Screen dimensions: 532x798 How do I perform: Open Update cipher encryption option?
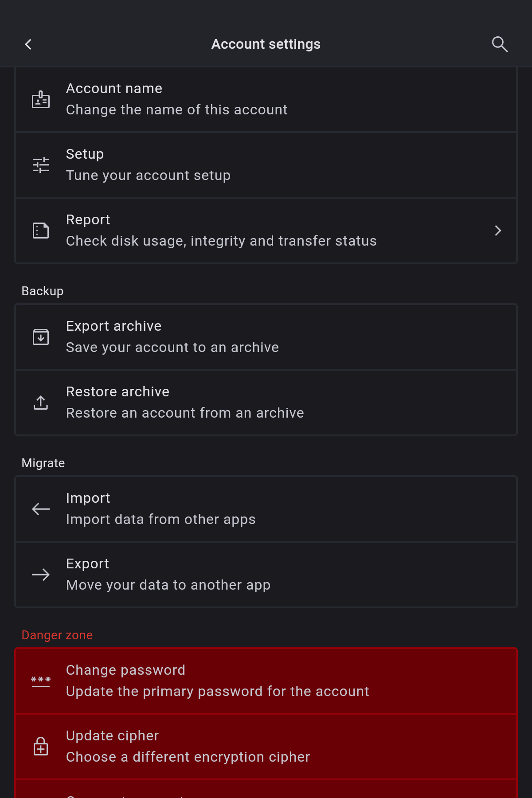(266, 747)
